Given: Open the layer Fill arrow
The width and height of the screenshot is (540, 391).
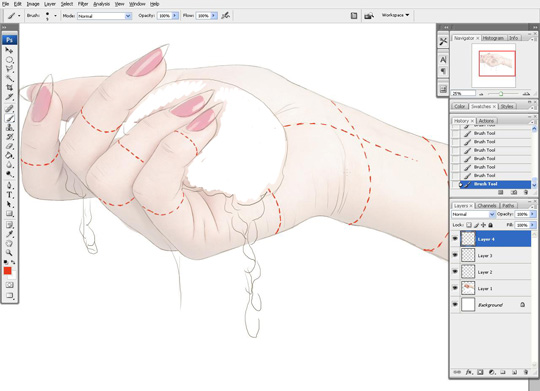Looking at the screenshot, I should (x=532, y=225).
